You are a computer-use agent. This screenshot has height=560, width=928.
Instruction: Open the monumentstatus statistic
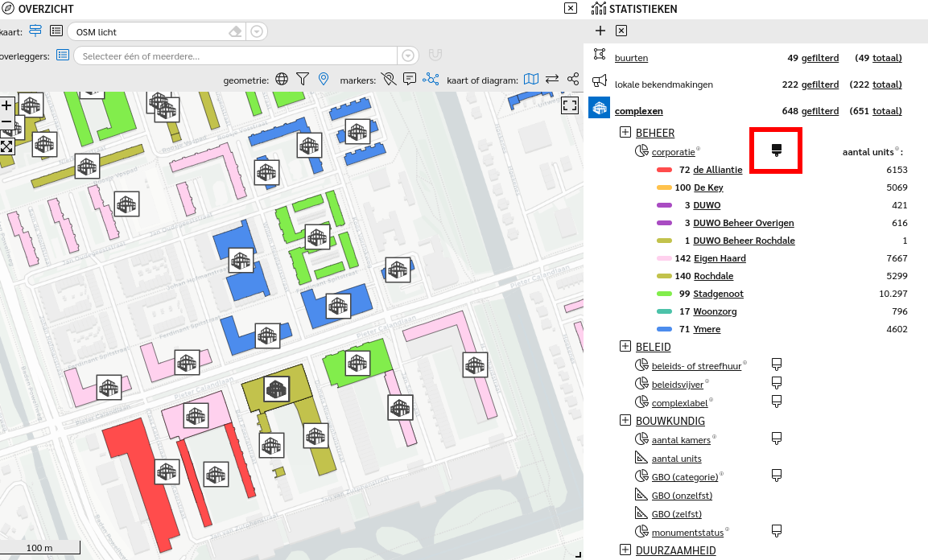[687, 533]
